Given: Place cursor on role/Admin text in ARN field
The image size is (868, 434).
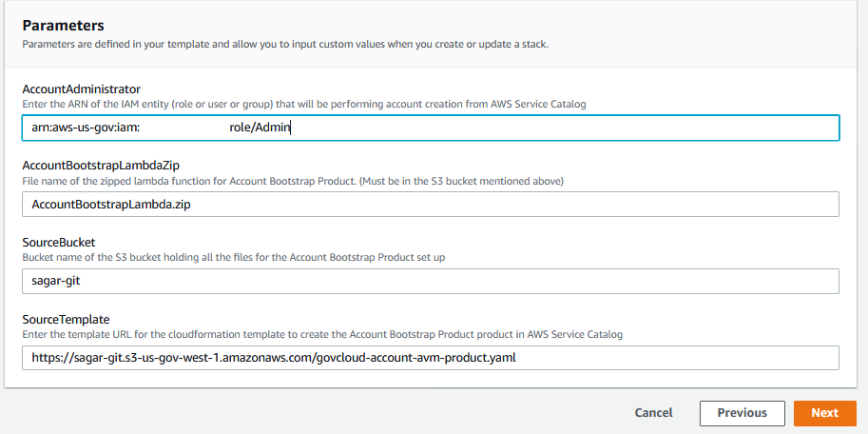Looking at the screenshot, I should pos(260,128).
